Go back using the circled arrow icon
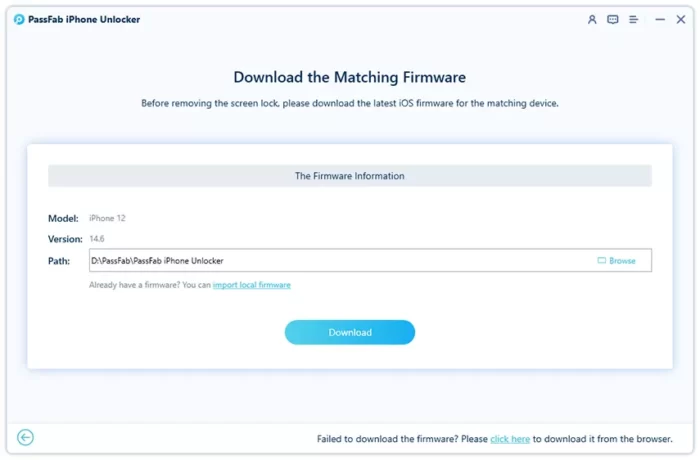This screenshot has height=460, width=700. tap(25, 437)
